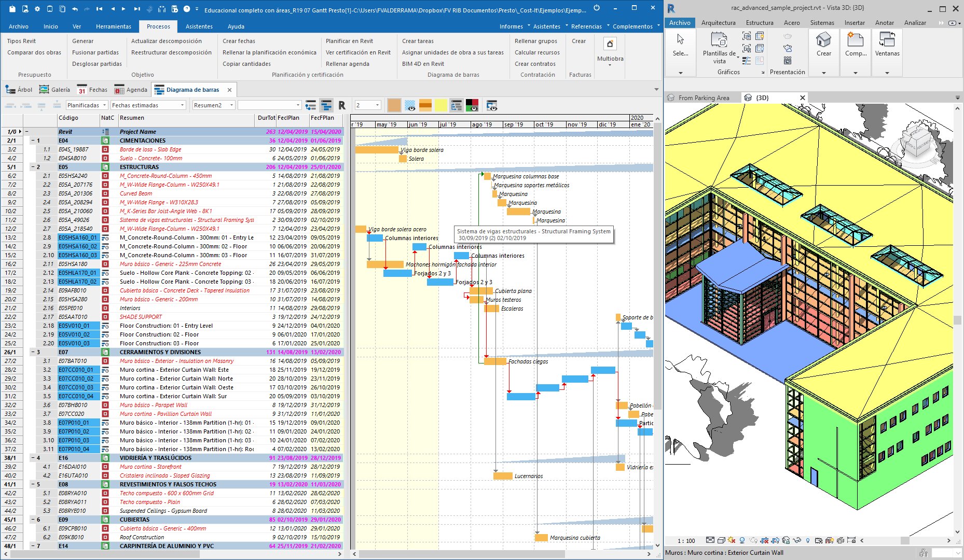
Task: Toggle the rightmost window eye icon in toolbar
Action: [x=492, y=106]
